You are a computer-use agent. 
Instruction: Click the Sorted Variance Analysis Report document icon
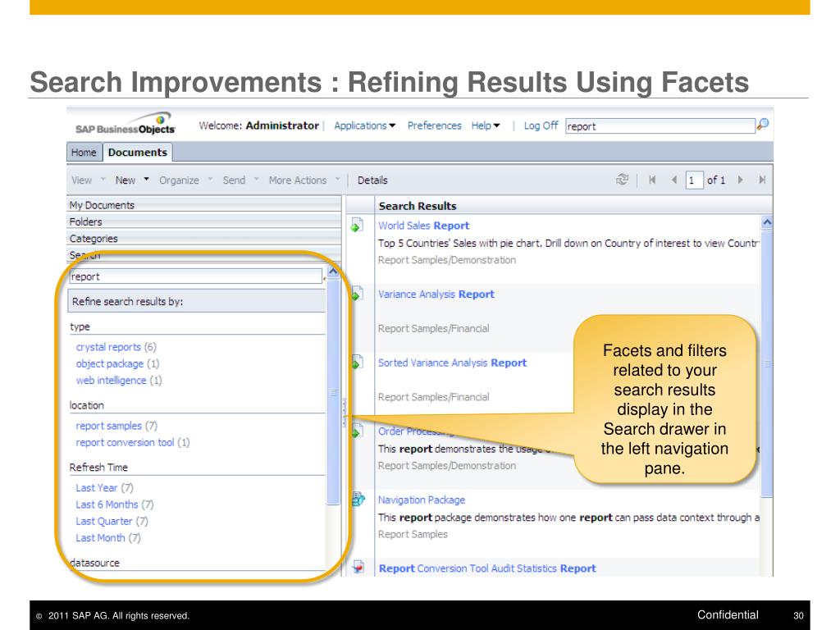pyautogui.click(x=357, y=362)
